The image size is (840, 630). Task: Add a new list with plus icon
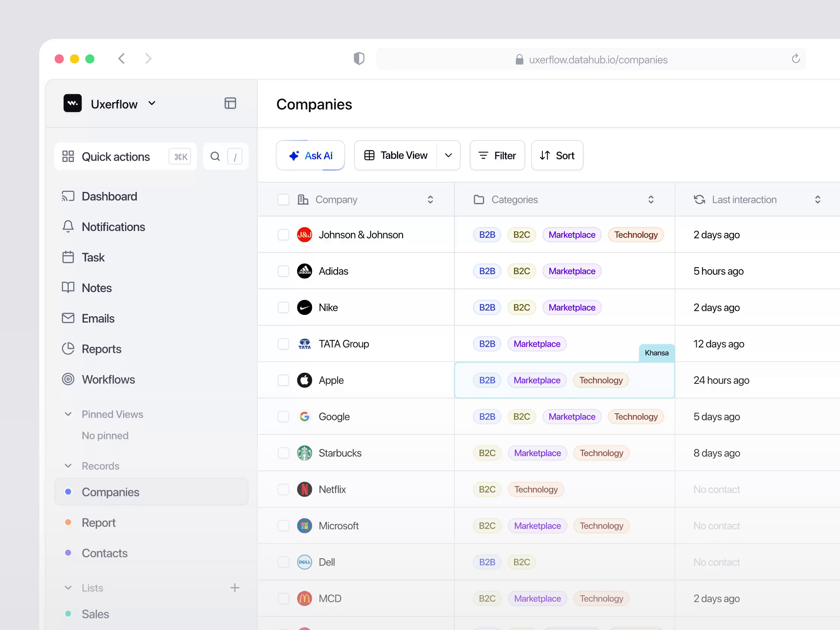[x=235, y=587]
